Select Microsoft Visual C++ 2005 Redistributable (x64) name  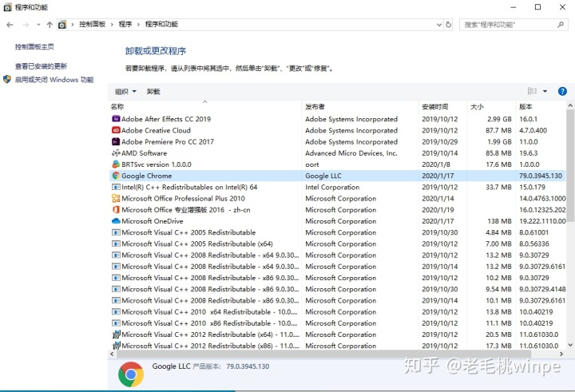pos(197,244)
